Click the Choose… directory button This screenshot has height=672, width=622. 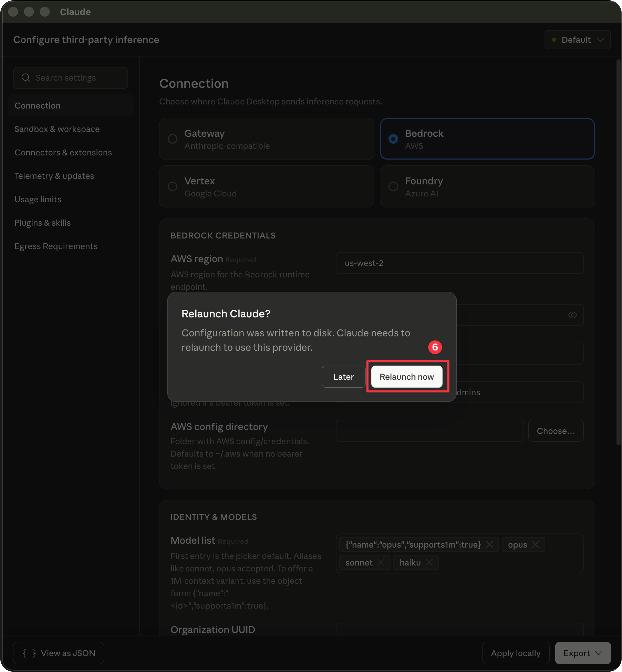click(x=556, y=431)
